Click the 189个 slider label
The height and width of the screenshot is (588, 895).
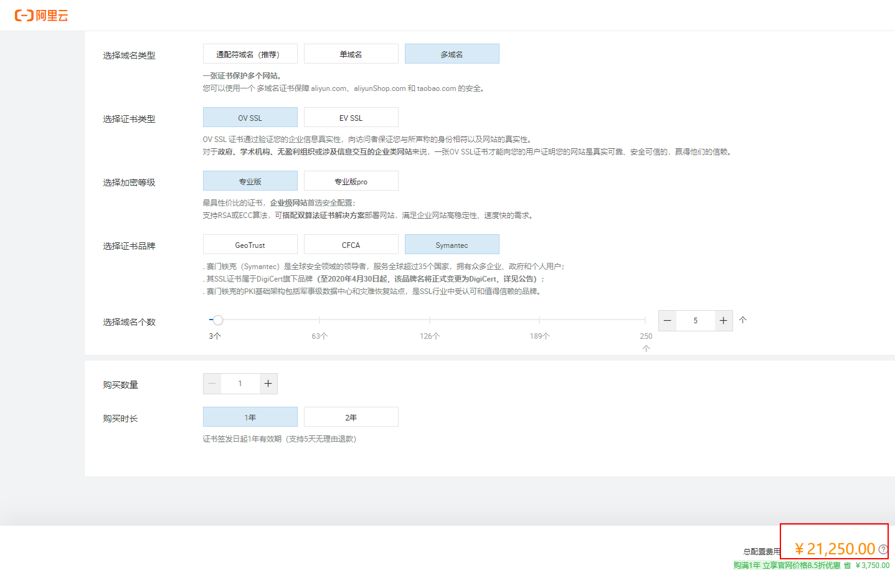[540, 336]
